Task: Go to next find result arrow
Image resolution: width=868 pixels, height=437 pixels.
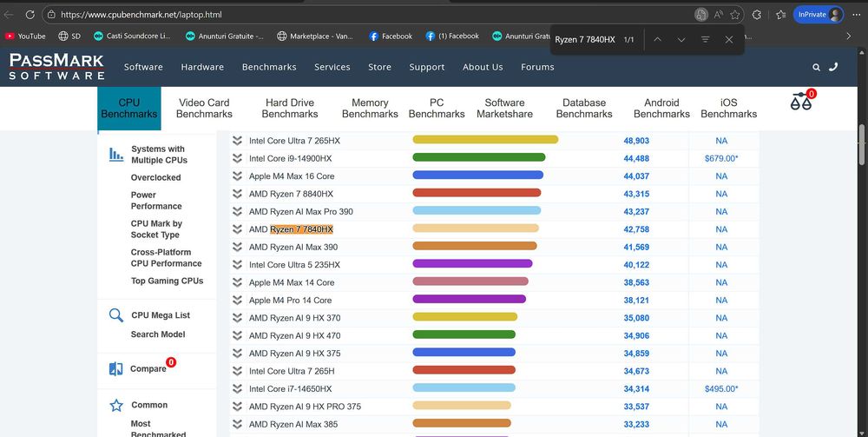Action: [681, 39]
